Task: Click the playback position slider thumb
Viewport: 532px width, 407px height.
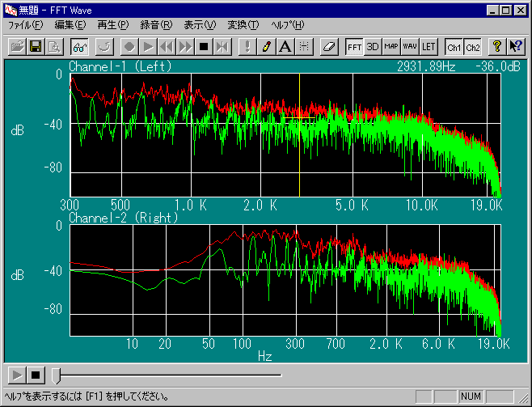Action: click(56, 375)
